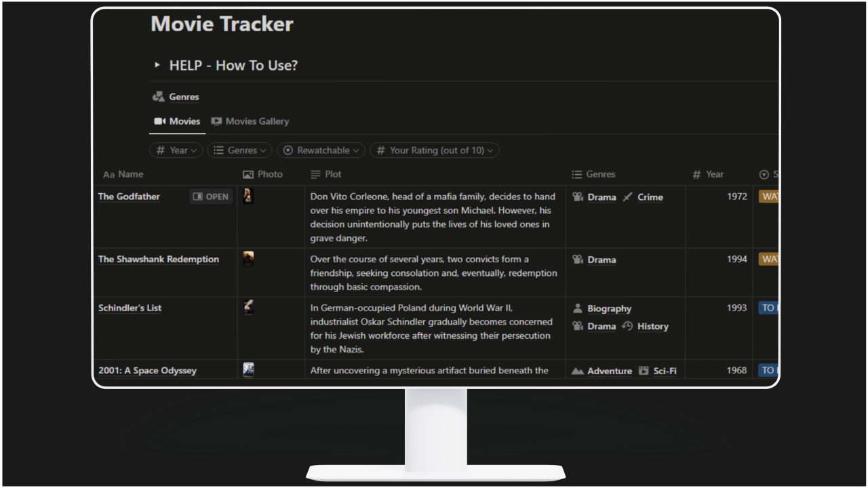Click The Godfather poster thumbnail
The image size is (868, 488).
(x=248, y=197)
